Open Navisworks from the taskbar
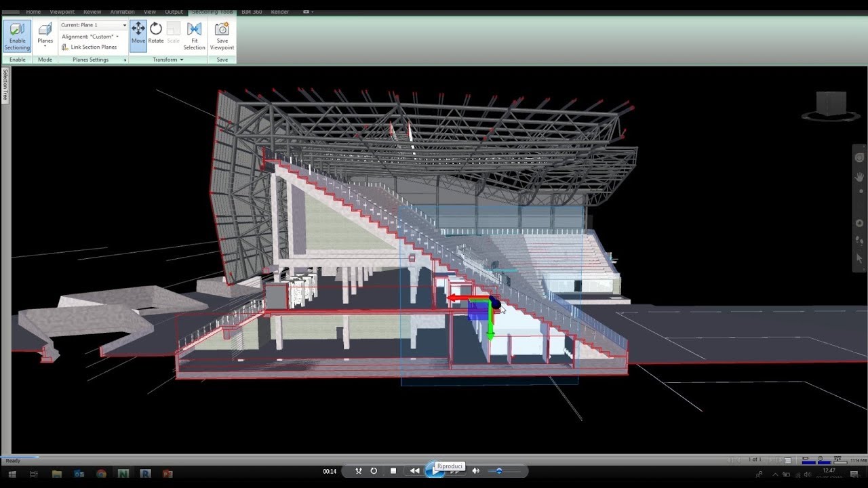The image size is (868, 488). point(123,474)
